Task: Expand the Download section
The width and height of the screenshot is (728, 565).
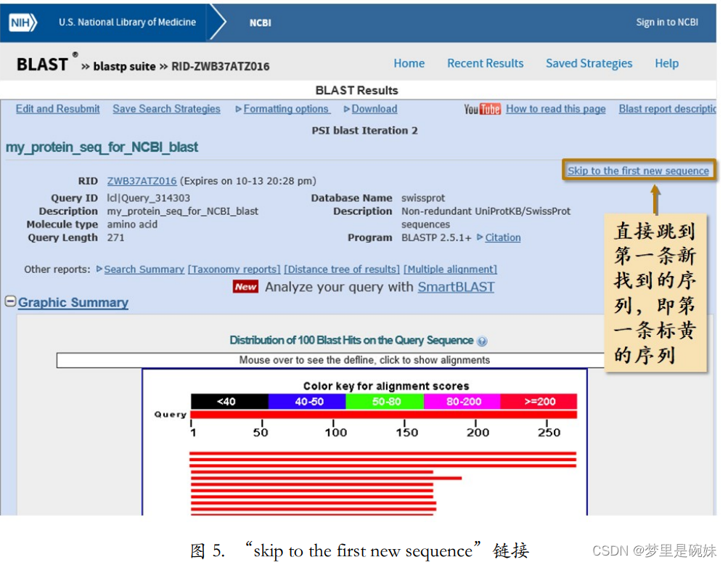Action: tap(375, 109)
